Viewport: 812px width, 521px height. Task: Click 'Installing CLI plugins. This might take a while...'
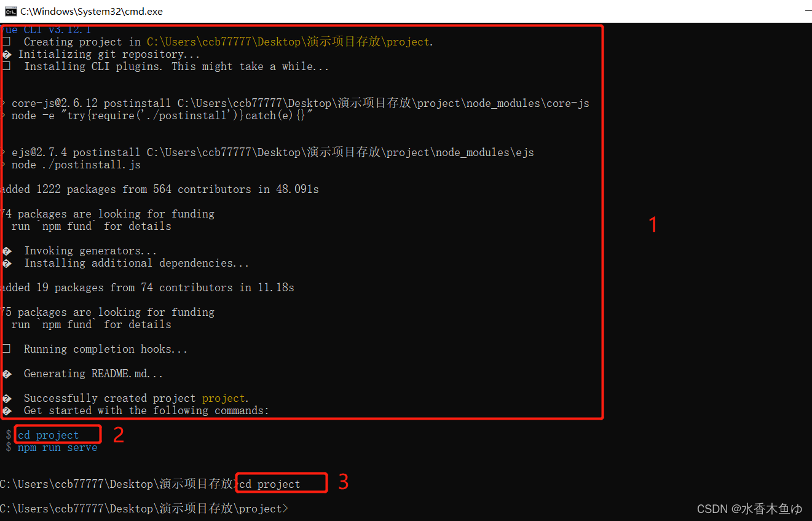coord(166,66)
